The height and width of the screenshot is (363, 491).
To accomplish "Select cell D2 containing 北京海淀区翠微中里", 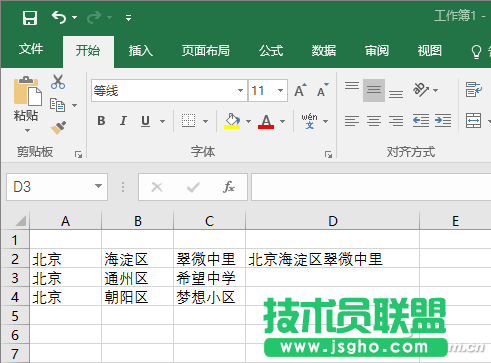I will 332,258.
